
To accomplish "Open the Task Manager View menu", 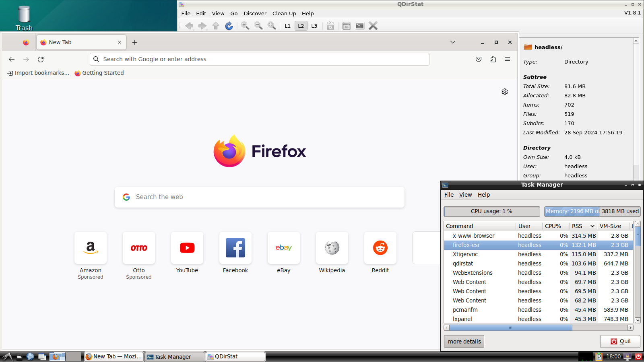I will coord(465,195).
